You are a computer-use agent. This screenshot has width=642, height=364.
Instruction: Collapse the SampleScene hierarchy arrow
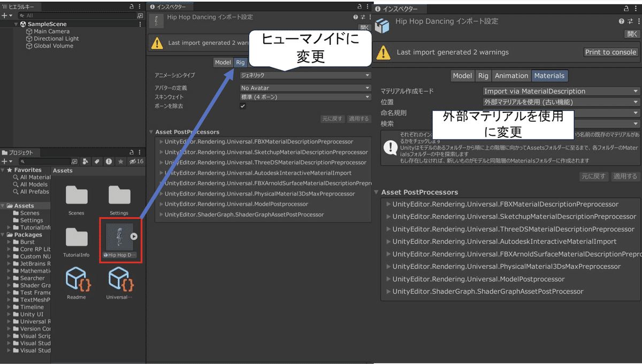click(16, 24)
